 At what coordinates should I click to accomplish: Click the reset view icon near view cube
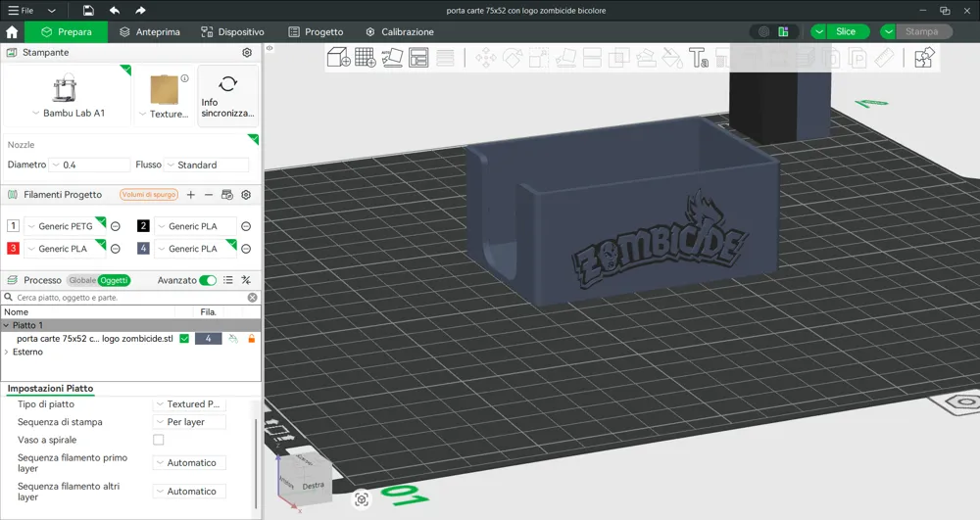(362, 499)
